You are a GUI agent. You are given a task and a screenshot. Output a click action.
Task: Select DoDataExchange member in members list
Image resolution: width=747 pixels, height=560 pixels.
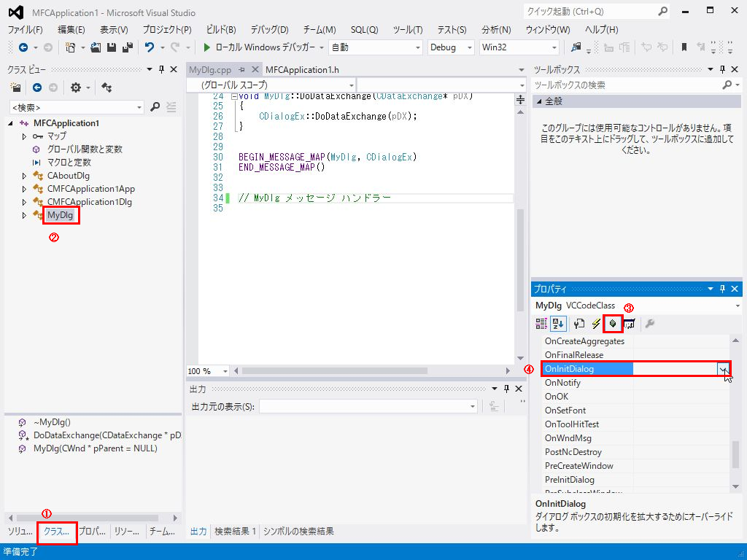[107, 435]
